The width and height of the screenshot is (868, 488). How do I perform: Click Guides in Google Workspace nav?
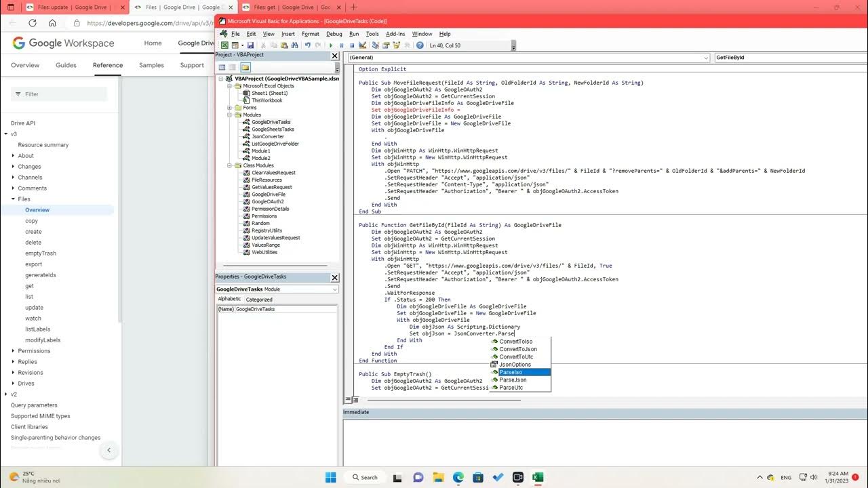pyautogui.click(x=66, y=65)
